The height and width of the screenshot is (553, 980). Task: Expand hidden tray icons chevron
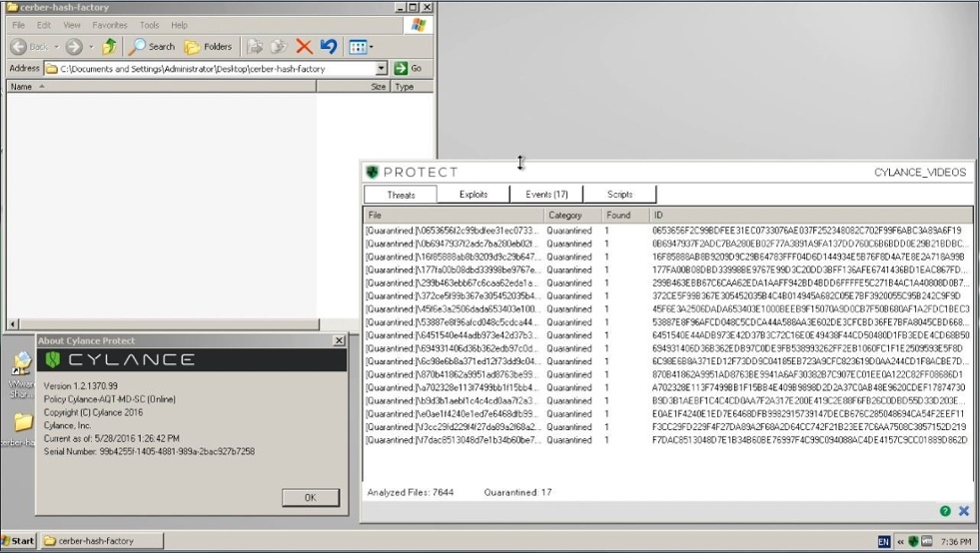pos(901,542)
